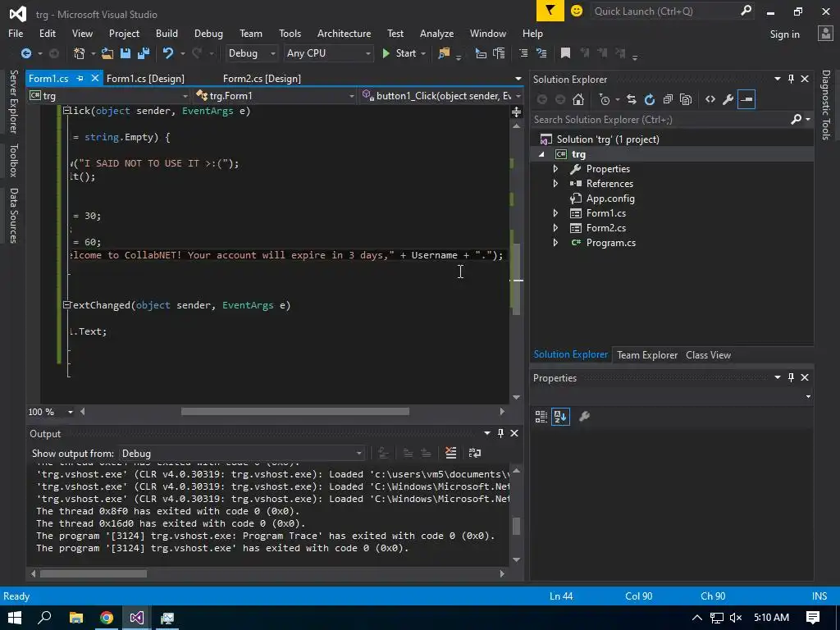Switch Properties panel to Categorized view
The width and height of the screenshot is (840, 630).
[541, 416]
